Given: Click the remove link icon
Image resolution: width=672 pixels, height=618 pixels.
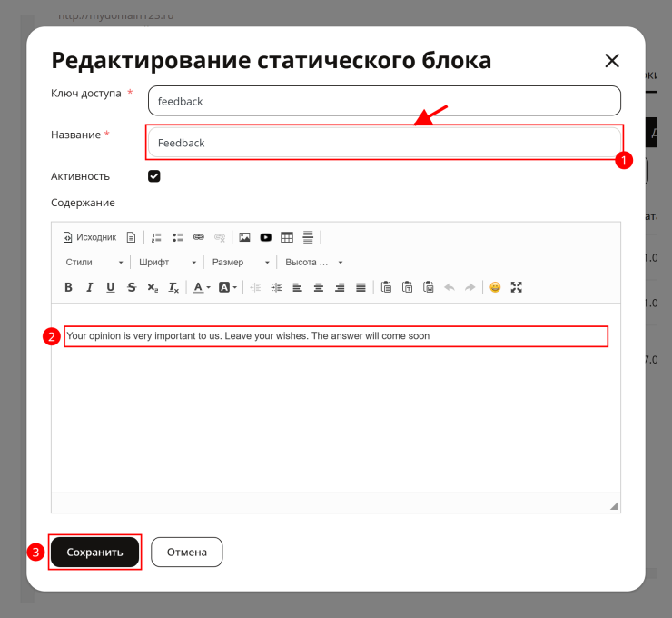Looking at the screenshot, I should click(220, 237).
